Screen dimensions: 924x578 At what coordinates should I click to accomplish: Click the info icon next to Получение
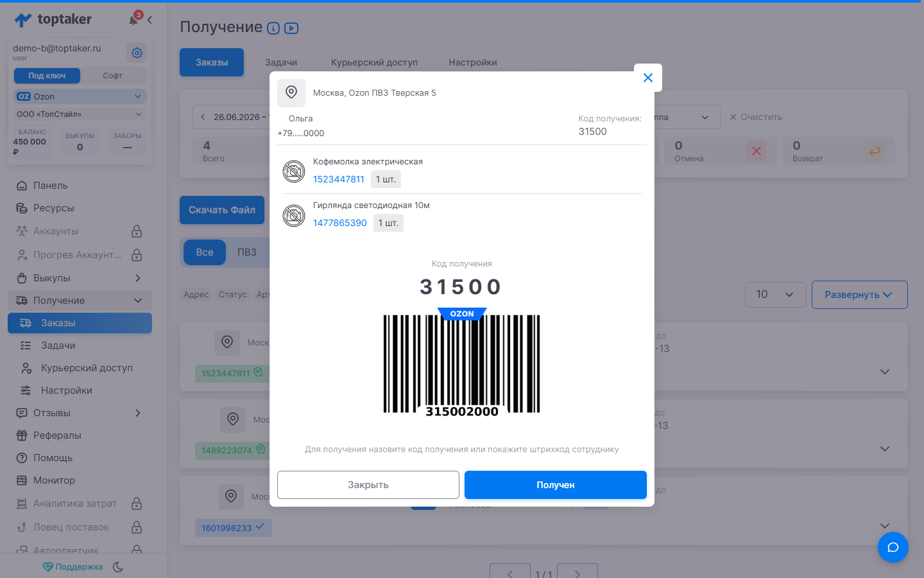(273, 28)
